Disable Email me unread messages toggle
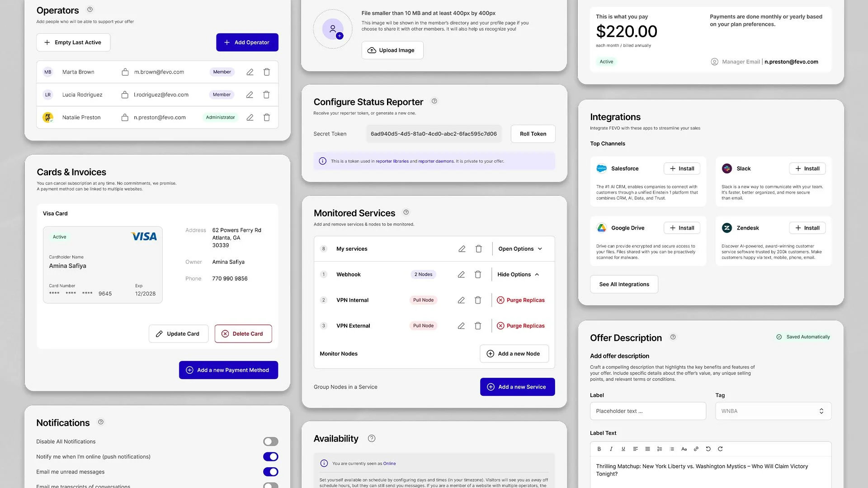This screenshot has height=488, width=868. point(270,472)
